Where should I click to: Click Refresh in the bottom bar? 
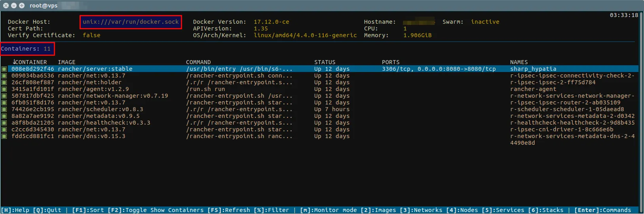[229, 210]
